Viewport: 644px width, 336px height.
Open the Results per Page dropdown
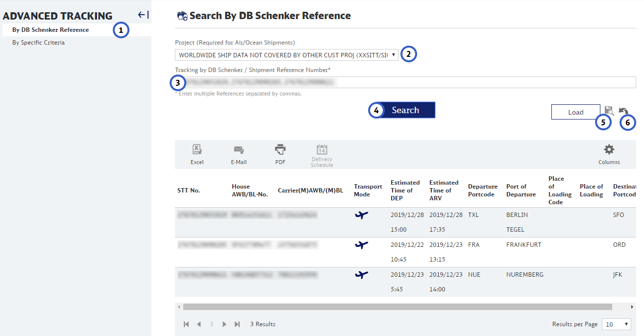coord(618,324)
